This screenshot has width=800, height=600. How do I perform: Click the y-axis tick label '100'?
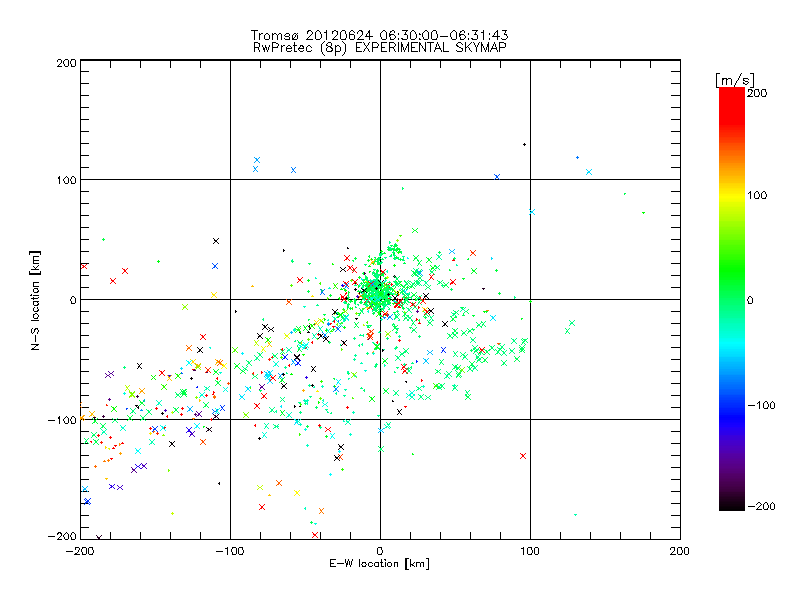click(x=66, y=180)
